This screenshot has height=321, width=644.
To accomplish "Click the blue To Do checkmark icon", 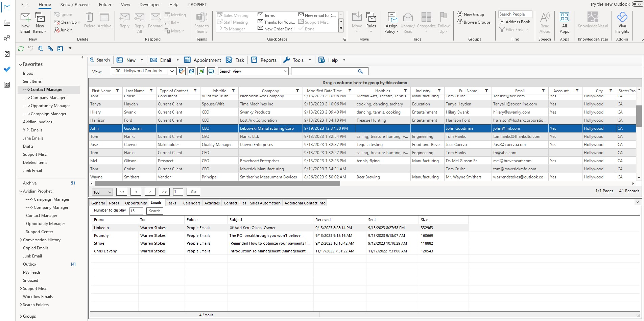I will pos(7,69).
